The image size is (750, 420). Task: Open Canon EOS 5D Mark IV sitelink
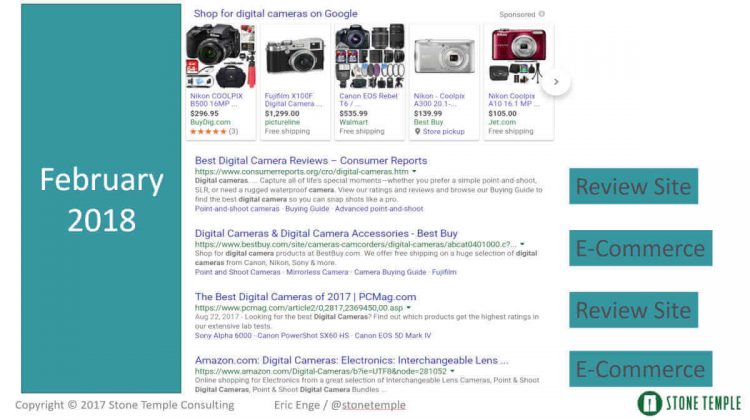(393, 336)
